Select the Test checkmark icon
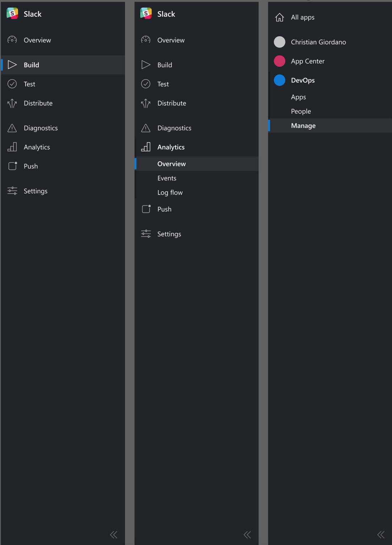This screenshot has width=392, height=545. pyautogui.click(x=12, y=84)
